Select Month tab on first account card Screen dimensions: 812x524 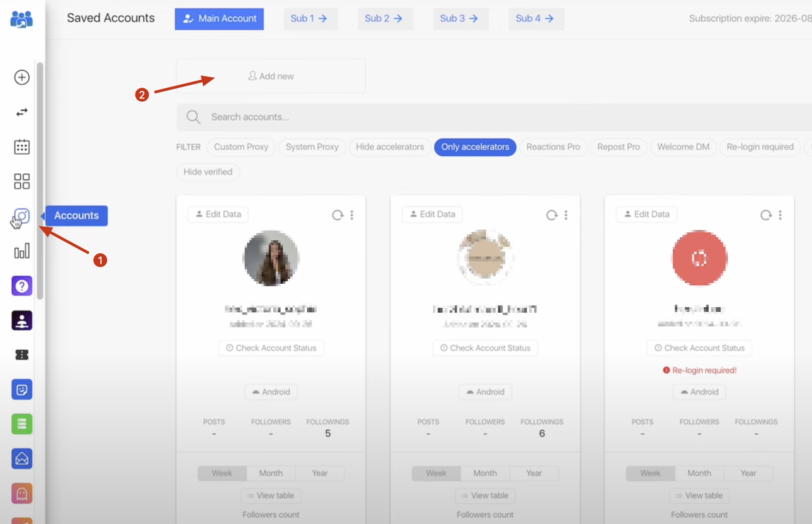point(271,473)
